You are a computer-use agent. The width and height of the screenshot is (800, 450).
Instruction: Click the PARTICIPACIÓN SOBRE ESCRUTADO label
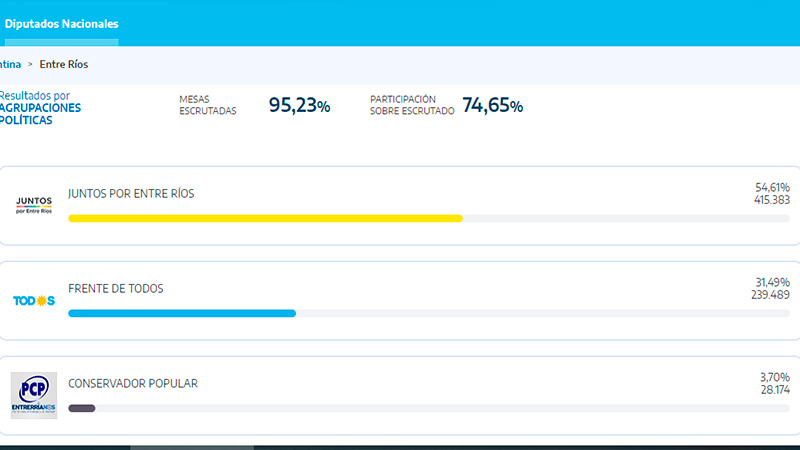tap(412, 105)
